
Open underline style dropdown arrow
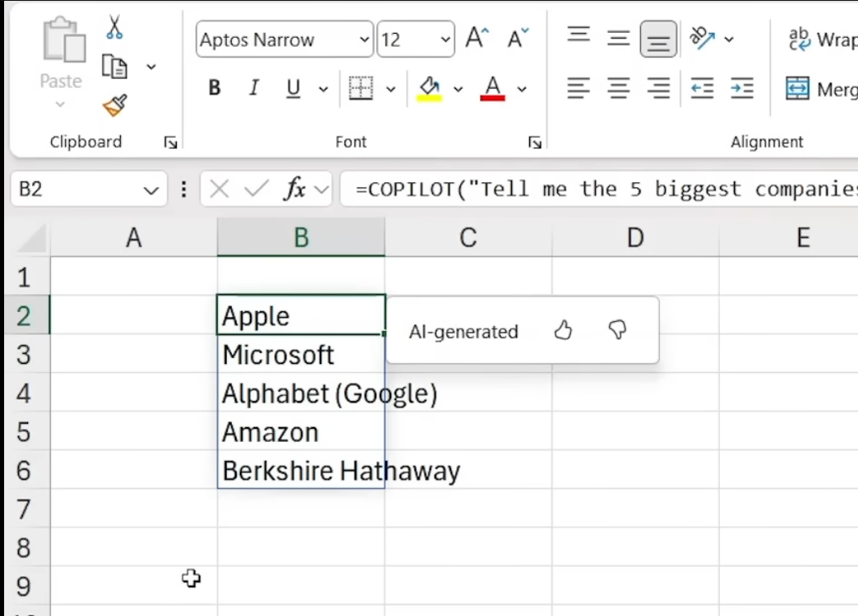tap(323, 89)
